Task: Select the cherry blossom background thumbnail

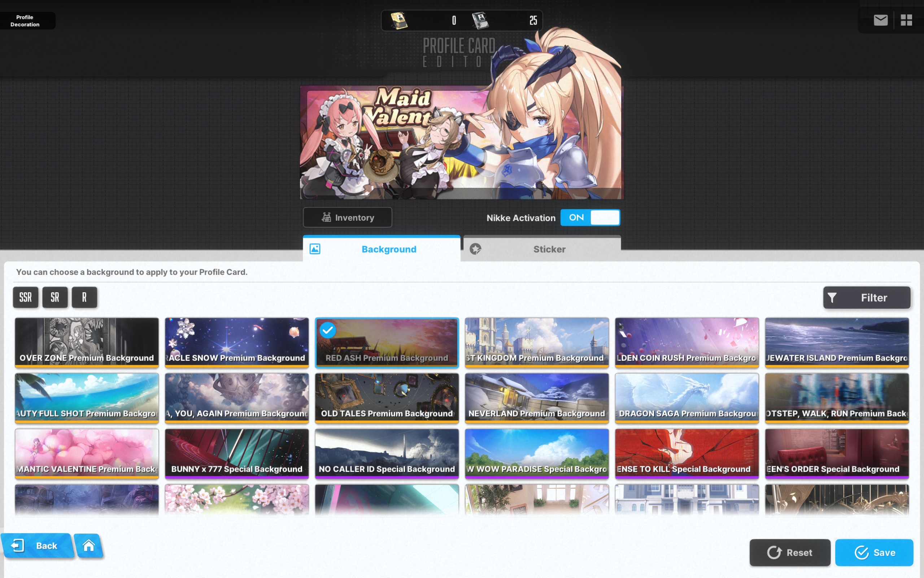Action: tap(237, 500)
